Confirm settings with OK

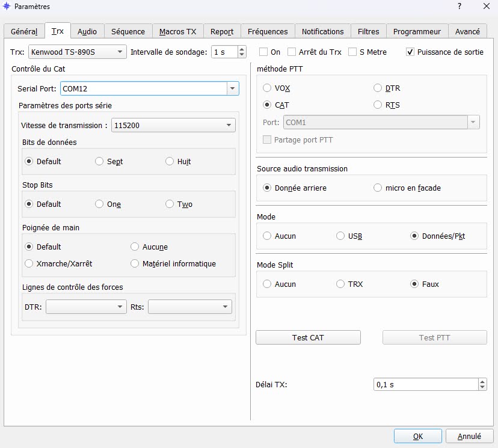click(418, 436)
